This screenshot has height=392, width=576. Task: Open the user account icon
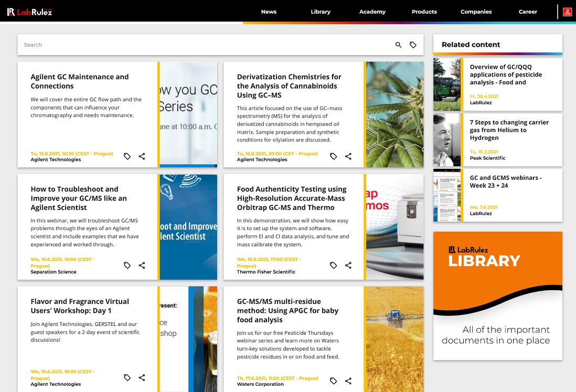567,12
